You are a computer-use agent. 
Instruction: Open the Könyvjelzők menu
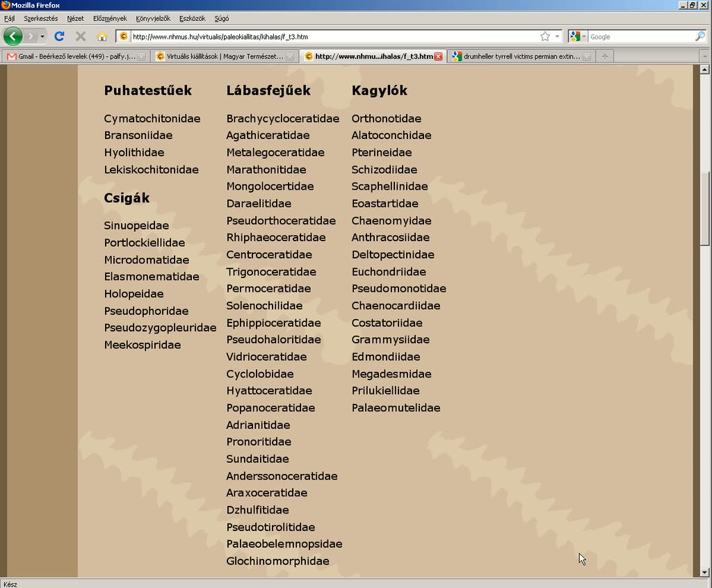coord(153,19)
